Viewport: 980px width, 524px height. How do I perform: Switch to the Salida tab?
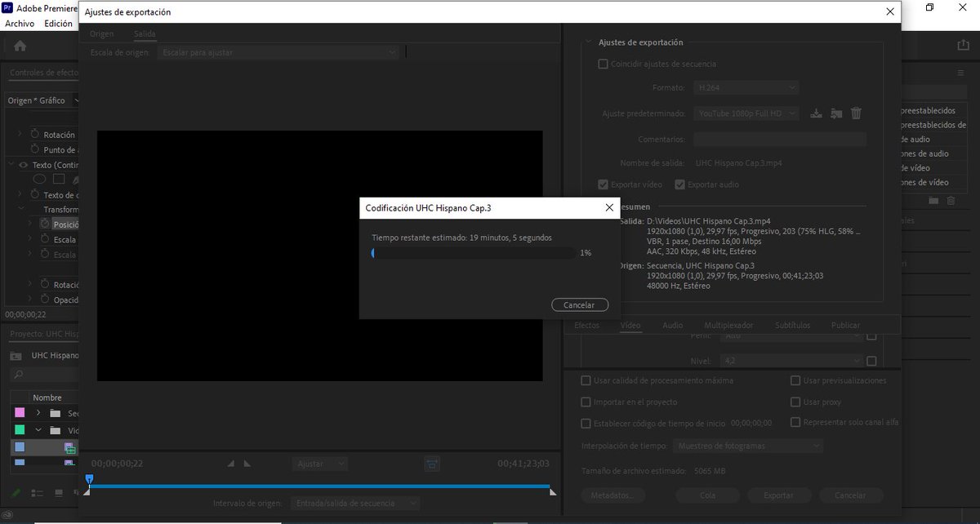pyautogui.click(x=144, y=33)
